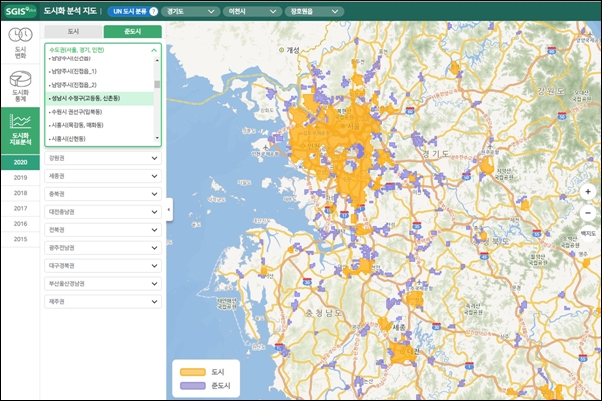Click the 세종 label on map
Viewport: 602px width, 401px height.
pyautogui.click(x=399, y=328)
